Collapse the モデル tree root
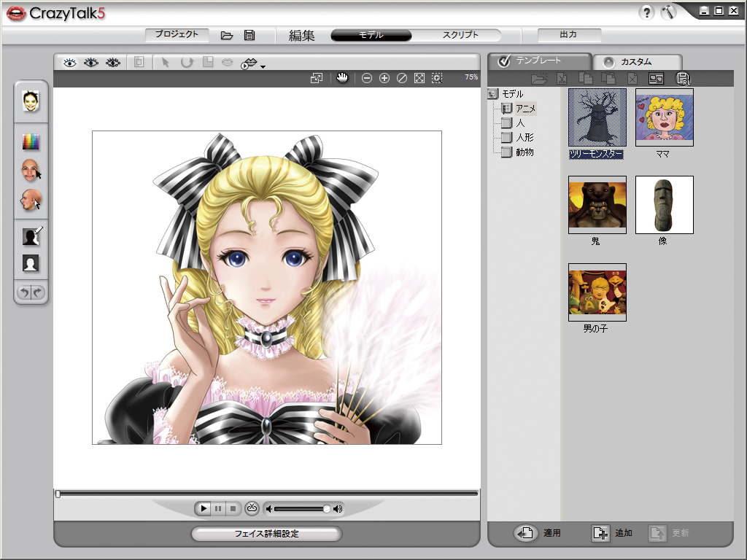Viewport: 747px width, 560px height. coord(492,94)
